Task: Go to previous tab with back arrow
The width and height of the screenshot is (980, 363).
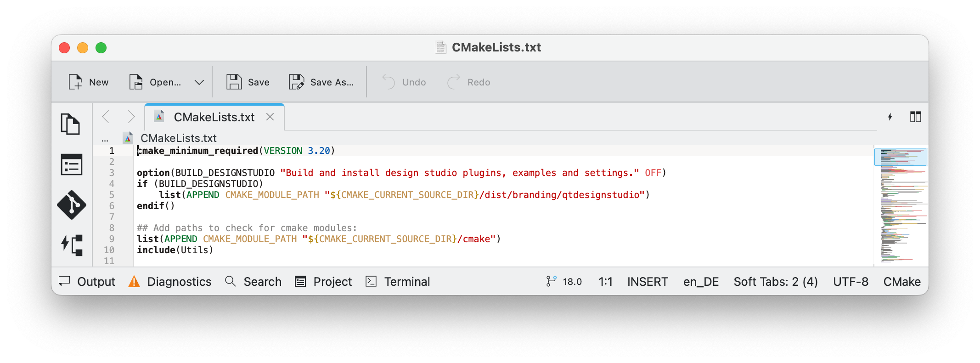Action: pos(106,117)
